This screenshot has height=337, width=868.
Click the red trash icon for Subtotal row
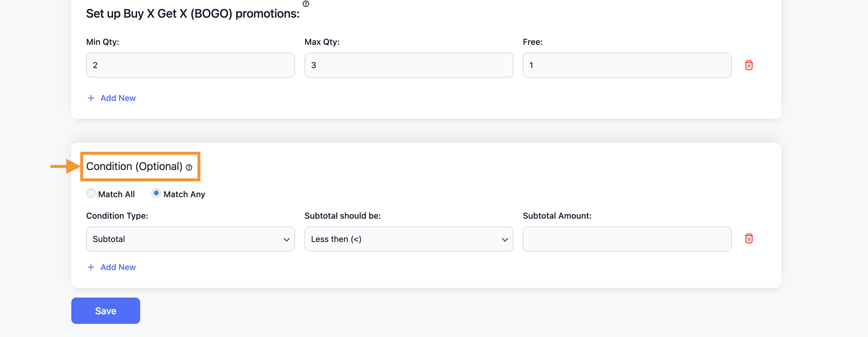(x=749, y=239)
